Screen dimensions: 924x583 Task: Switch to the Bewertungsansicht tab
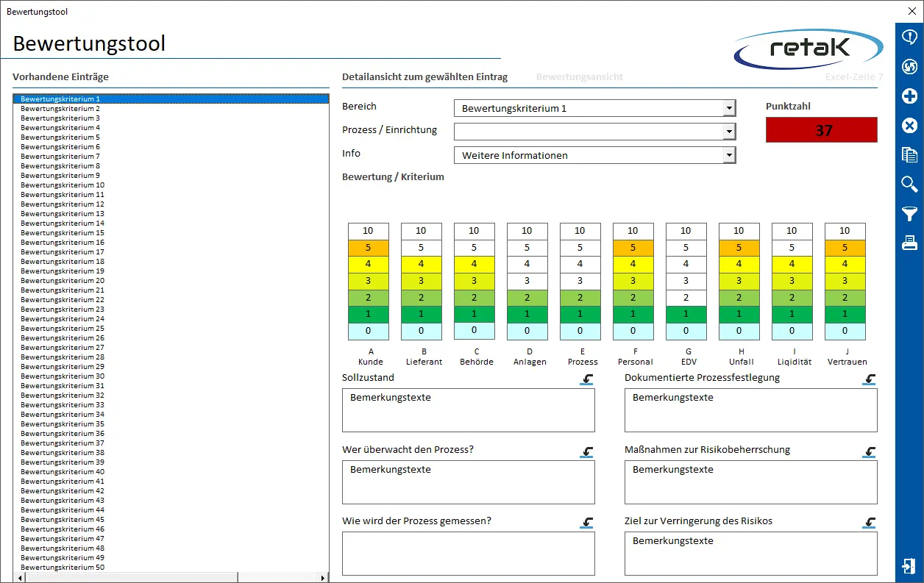pyautogui.click(x=580, y=77)
